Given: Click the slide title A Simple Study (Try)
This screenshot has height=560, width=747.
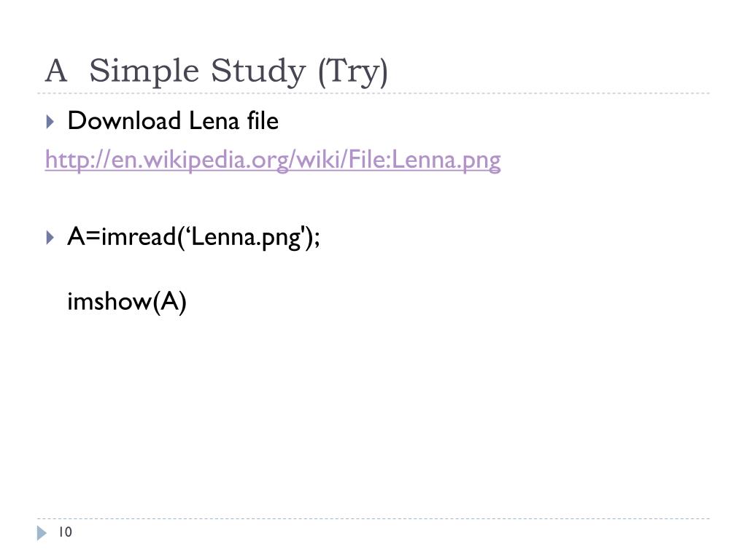Looking at the screenshot, I should pos(216,71).
